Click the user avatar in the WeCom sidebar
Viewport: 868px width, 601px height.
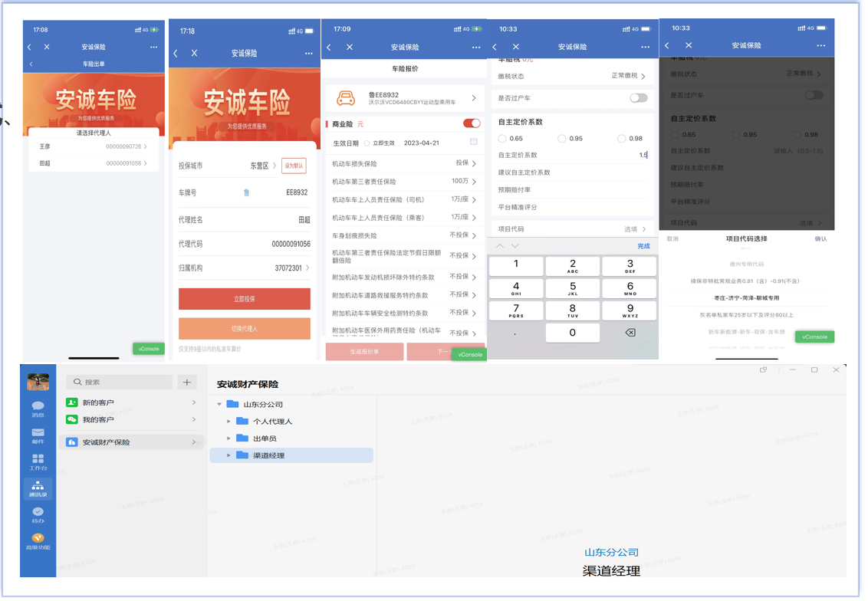pos(38,382)
